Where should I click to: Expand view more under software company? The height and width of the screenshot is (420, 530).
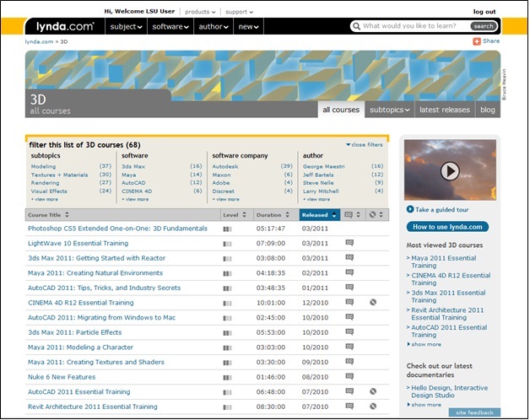click(225, 199)
